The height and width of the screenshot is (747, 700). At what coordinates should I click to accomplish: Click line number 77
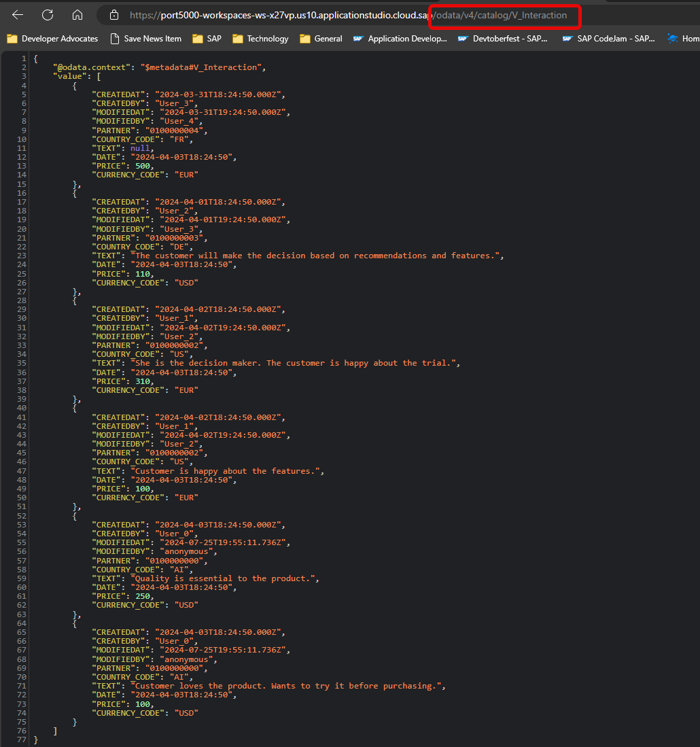(x=22, y=740)
